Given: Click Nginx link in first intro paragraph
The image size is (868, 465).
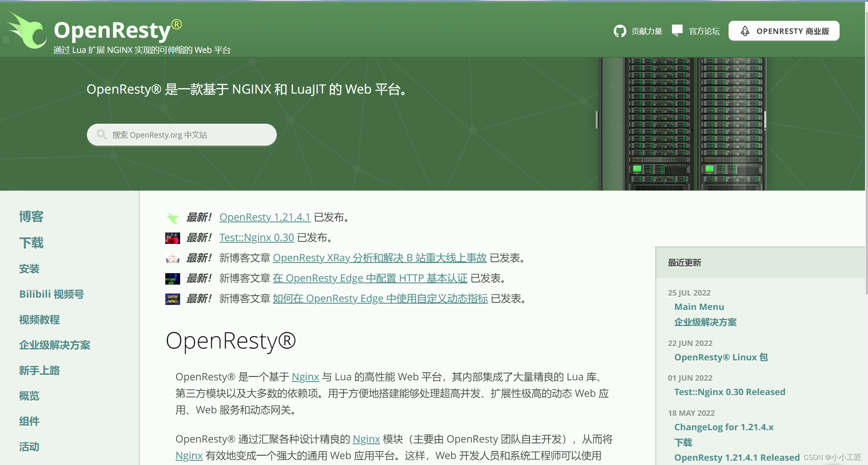Looking at the screenshot, I should (305, 377).
